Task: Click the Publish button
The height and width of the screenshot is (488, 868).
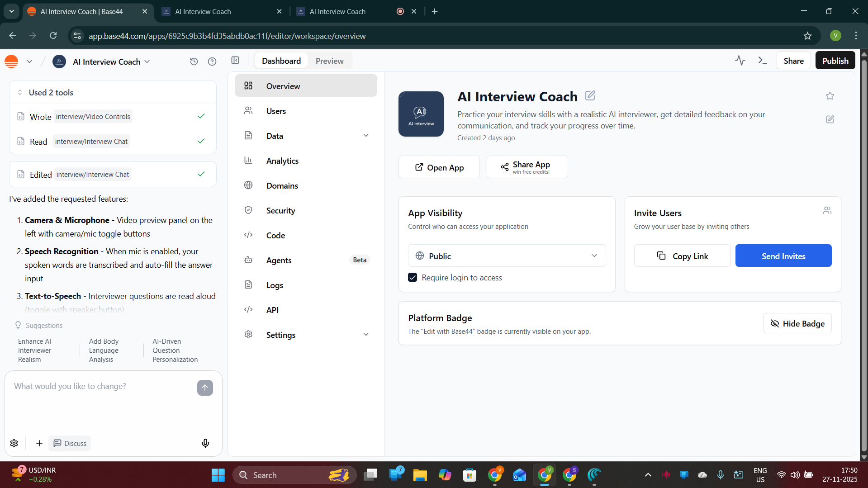Action: coord(835,61)
